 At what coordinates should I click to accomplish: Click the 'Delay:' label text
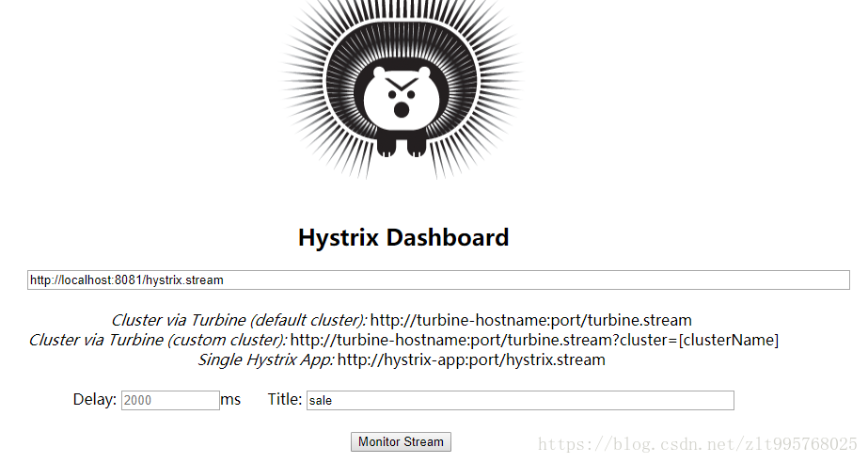95,399
